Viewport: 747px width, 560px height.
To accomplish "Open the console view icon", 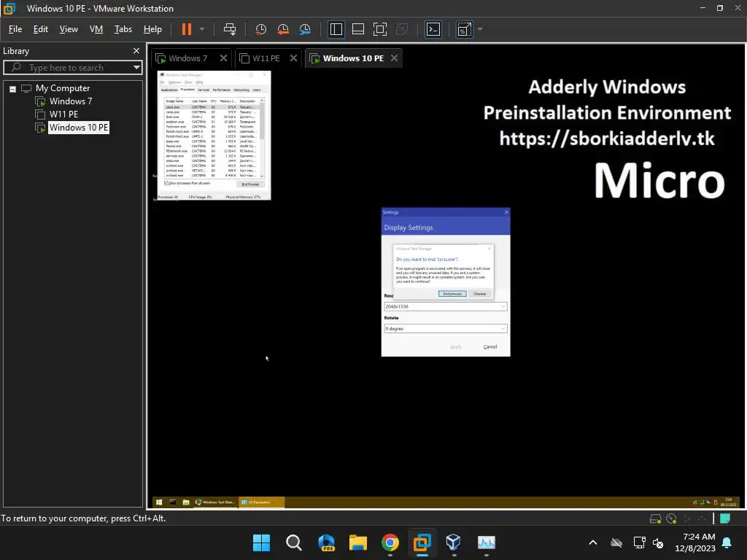I will coord(433,29).
